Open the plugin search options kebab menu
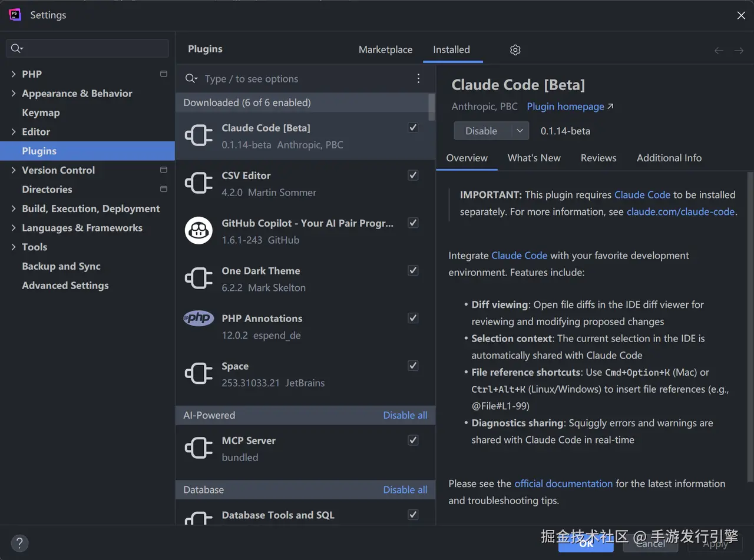This screenshot has height=560, width=754. pos(418,78)
